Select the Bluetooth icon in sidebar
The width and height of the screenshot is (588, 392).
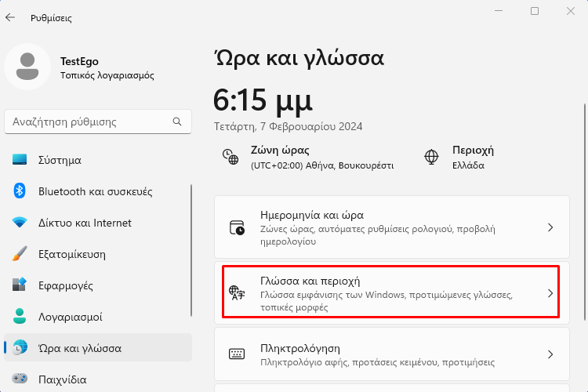[20, 191]
